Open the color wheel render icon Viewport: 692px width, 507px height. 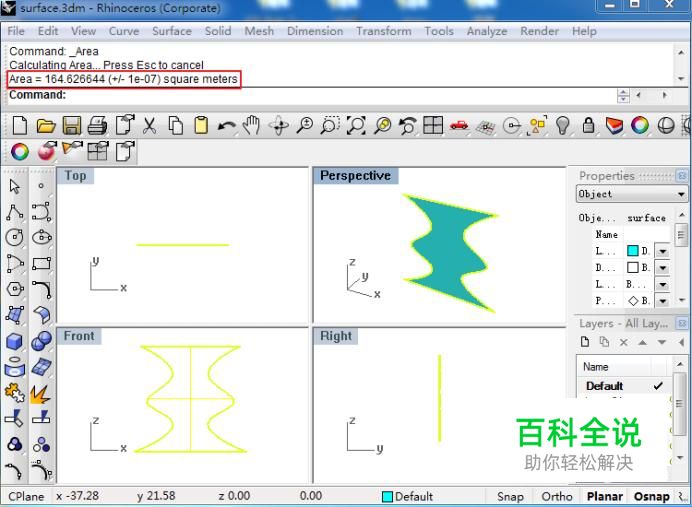point(639,126)
